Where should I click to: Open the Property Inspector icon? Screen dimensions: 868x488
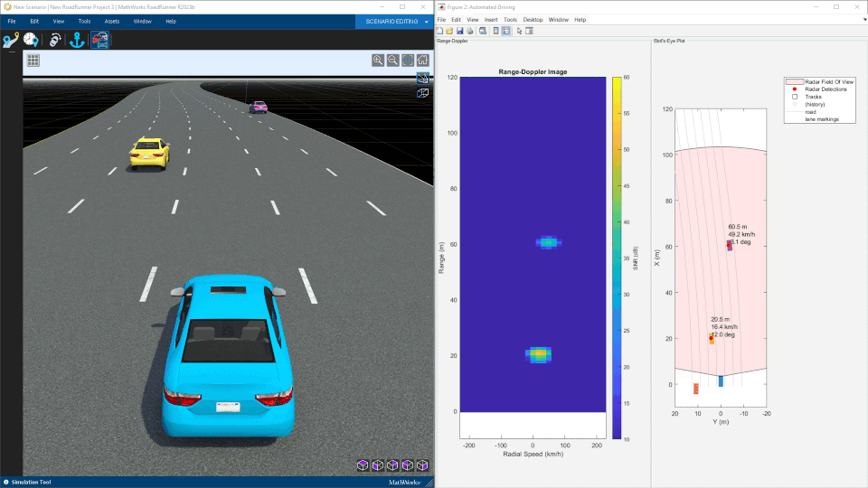tap(529, 31)
